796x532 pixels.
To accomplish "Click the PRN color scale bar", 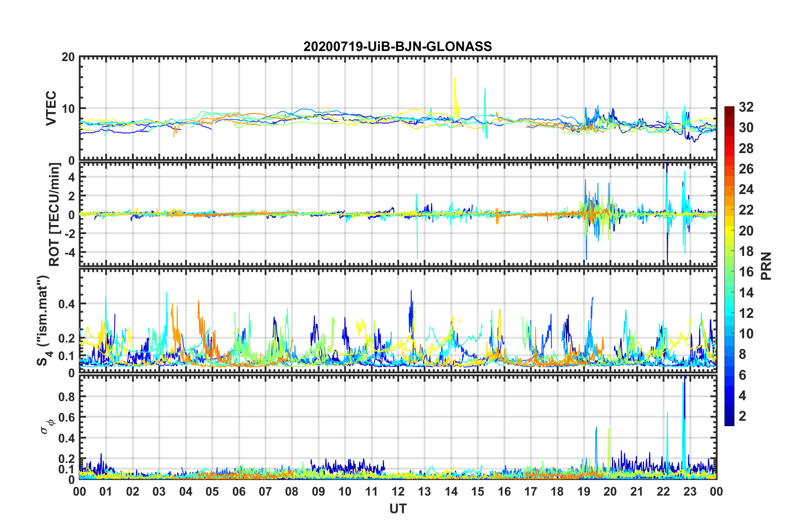I will 729,266.
